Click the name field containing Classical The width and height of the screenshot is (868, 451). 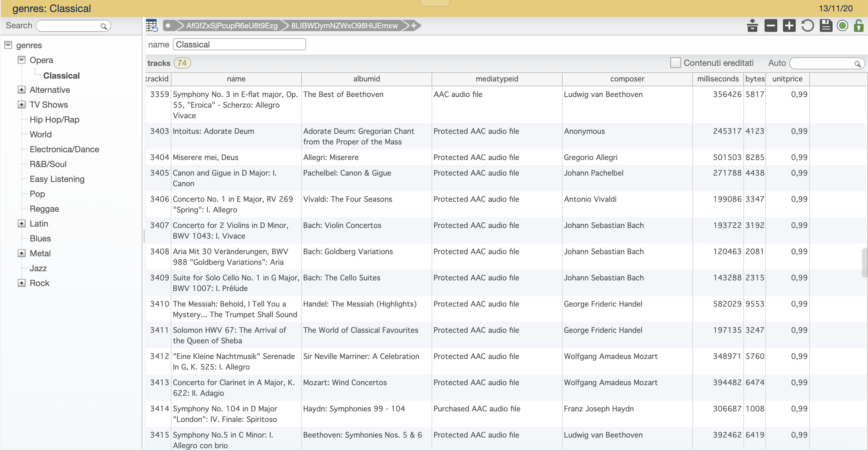(x=239, y=44)
